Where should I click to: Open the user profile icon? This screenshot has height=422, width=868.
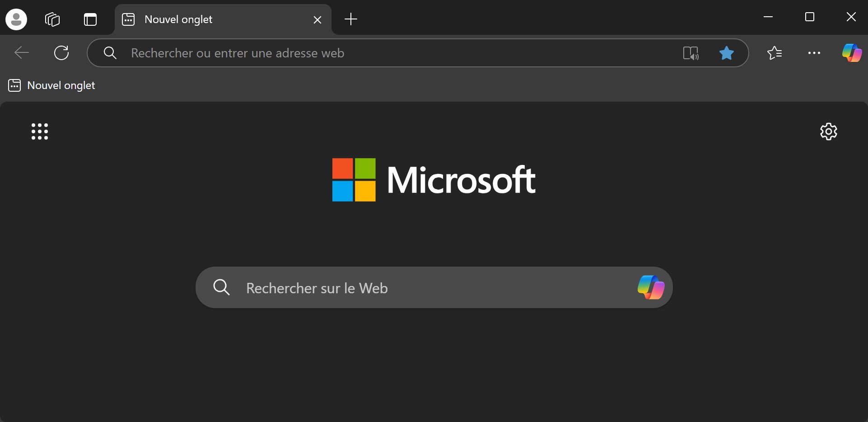tap(16, 19)
